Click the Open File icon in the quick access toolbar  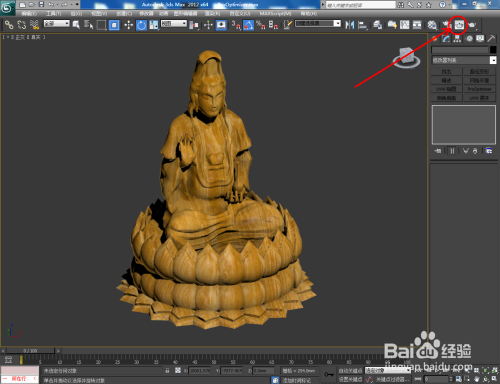point(31,5)
